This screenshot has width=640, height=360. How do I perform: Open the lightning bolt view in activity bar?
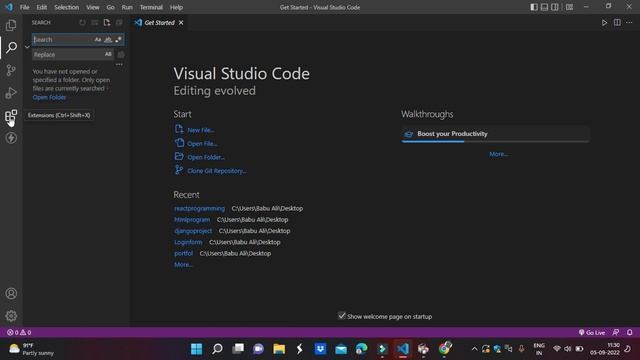[x=11, y=138]
